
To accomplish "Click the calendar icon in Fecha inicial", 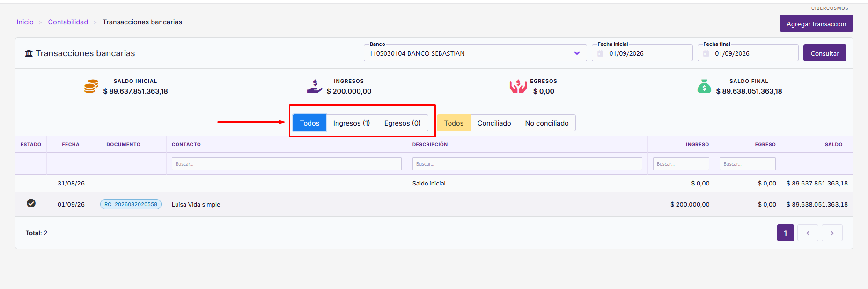I will tap(600, 53).
